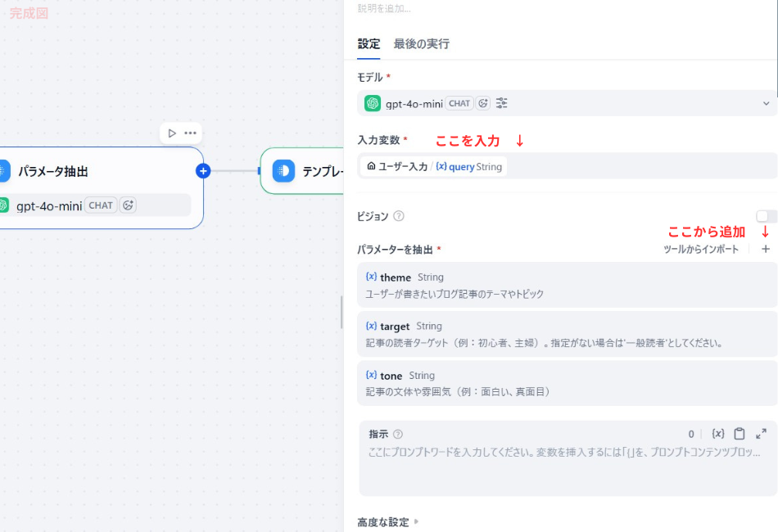
Task: Click the load balancing icon beside gpt-4o-mini
Action: tap(482, 103)
